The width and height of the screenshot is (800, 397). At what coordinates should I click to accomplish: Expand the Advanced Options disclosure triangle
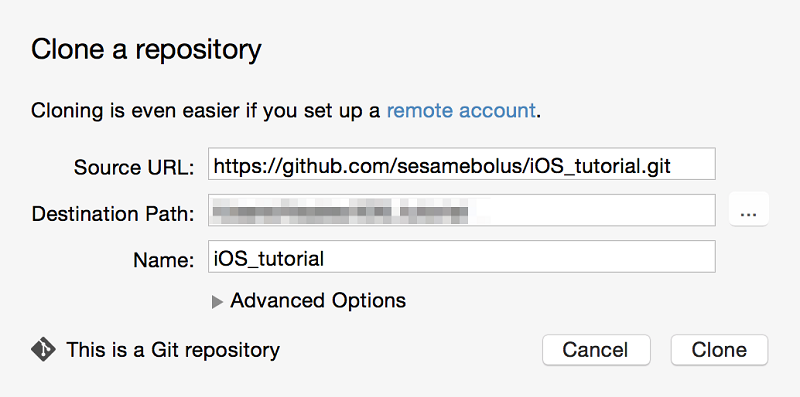[217, 302]
